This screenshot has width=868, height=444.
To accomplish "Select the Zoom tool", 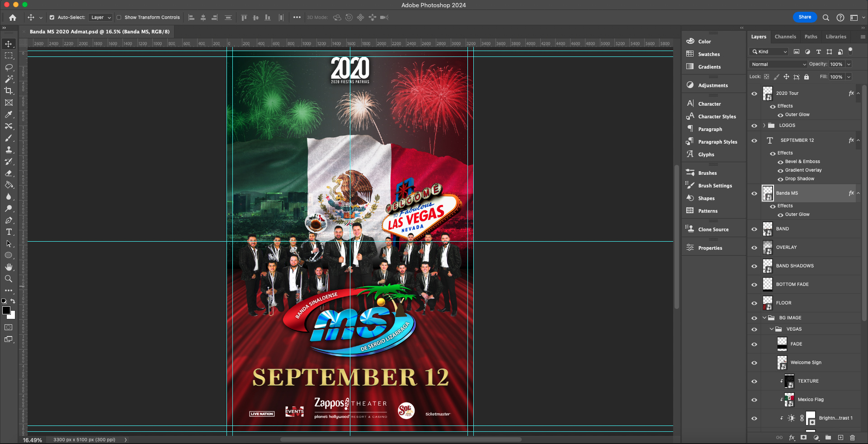I will (9, 279).
